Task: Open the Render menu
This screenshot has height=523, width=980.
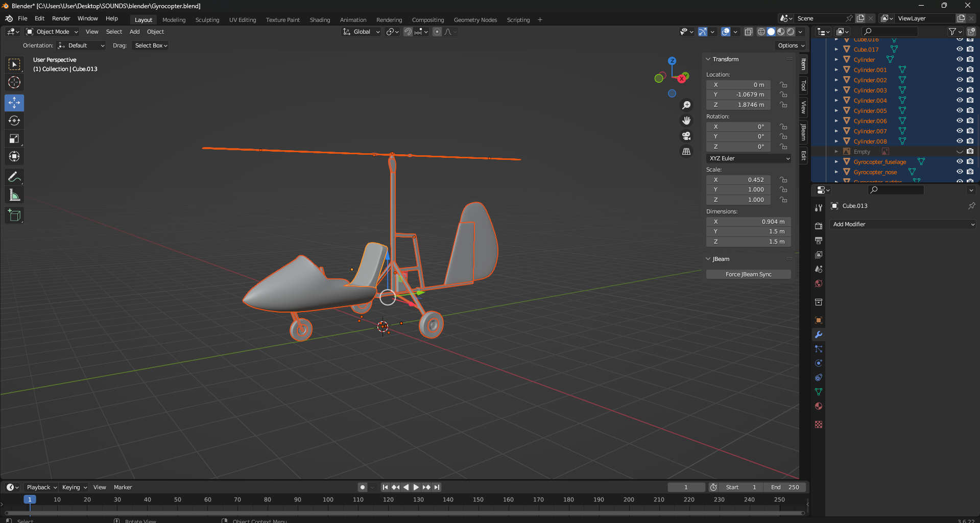Action: pos(61,18)
